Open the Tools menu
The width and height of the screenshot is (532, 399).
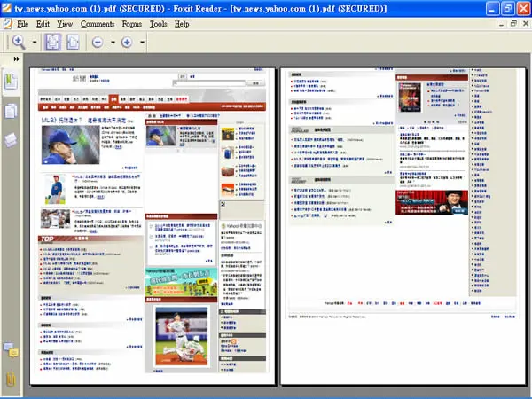point(159,24)
